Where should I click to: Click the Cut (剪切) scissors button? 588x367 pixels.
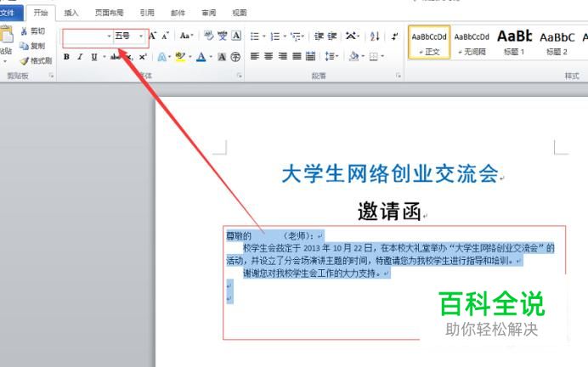[32, 31]
